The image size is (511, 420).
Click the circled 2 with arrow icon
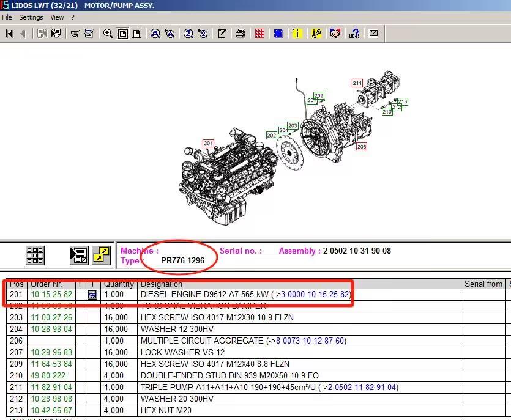click(203, 33)
